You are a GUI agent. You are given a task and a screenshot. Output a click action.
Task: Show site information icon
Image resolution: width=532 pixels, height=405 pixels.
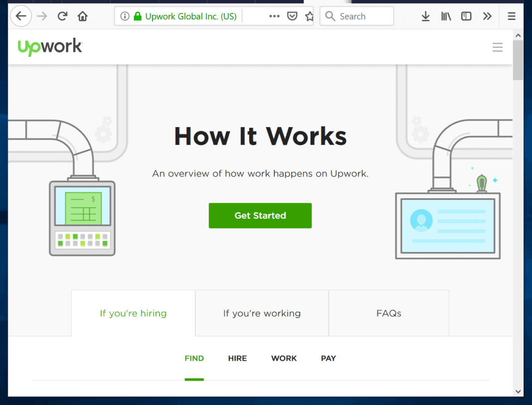tap(125, 16)
